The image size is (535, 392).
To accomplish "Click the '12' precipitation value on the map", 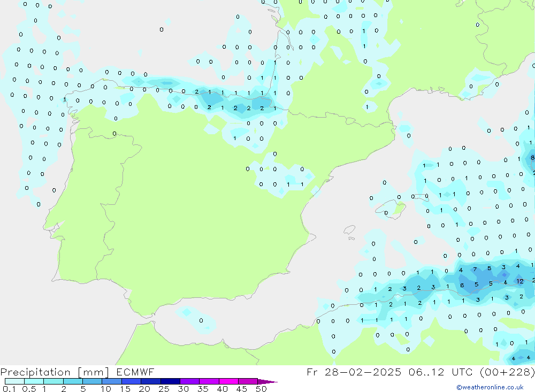I will tap(520, 281).
